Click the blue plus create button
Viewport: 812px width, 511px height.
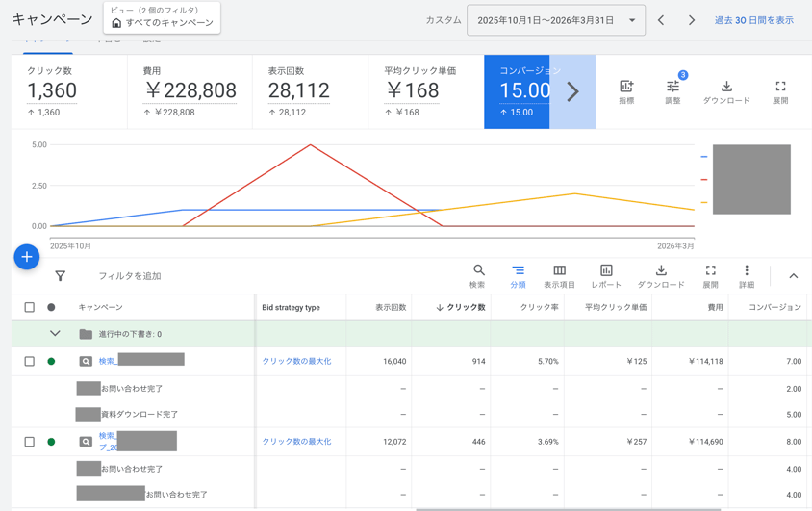pyautogui.click(x=27, y=257)
